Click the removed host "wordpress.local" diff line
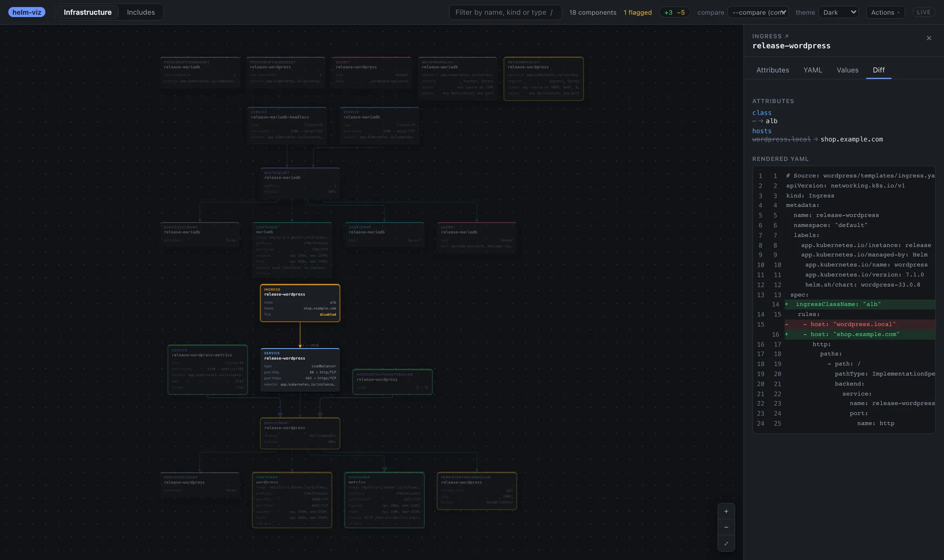Image resolution: width=944 pixels, height=560 pixels. pyautogui.click(x=860, y=324)
